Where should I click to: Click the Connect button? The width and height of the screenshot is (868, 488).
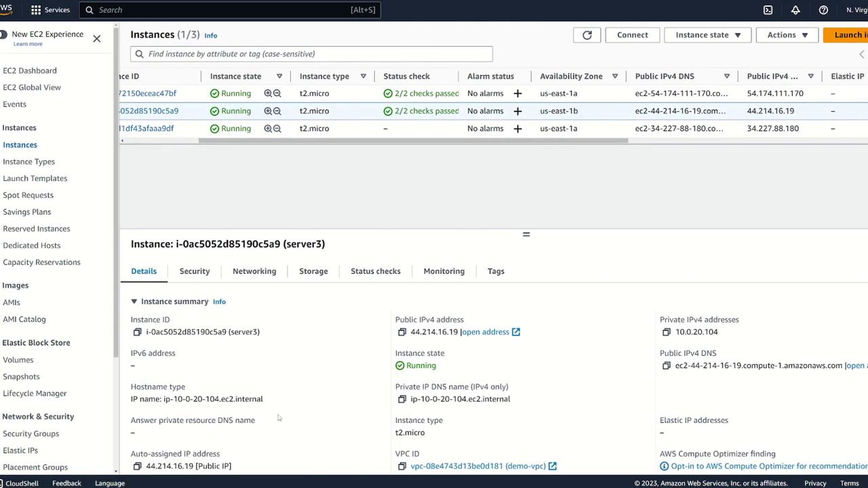click(632, 35)
